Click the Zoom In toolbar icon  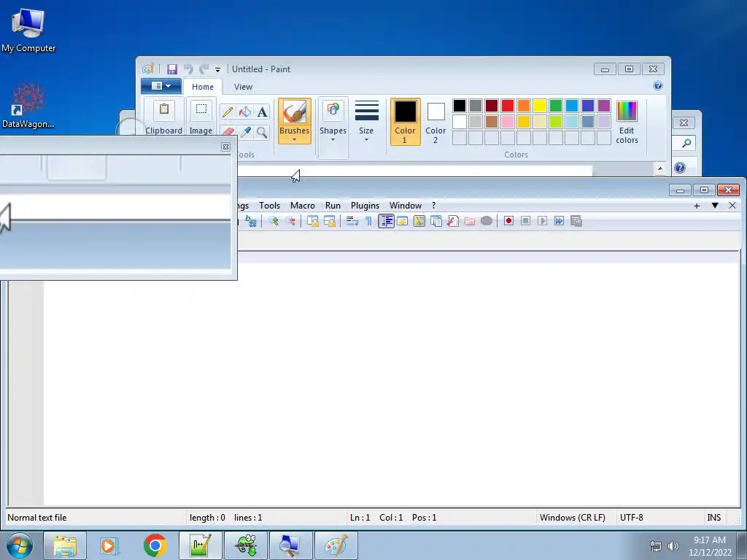tap(273, 221)
